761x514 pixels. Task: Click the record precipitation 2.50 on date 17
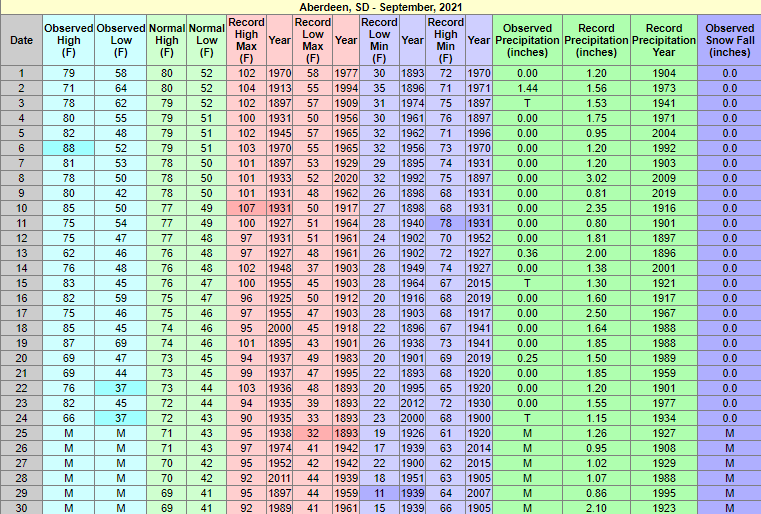coord(596,314)
